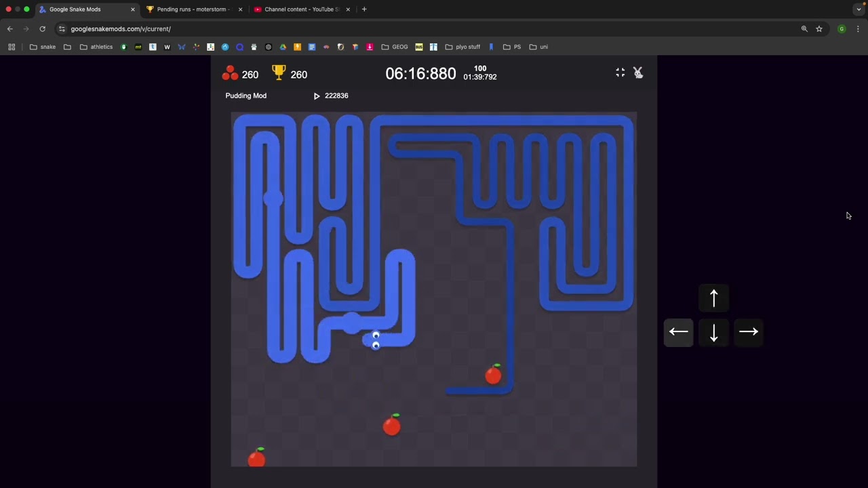Open the blue ribbon bookmark before PS
This screenshot has width=868, height=488.
tap(492, 47)
